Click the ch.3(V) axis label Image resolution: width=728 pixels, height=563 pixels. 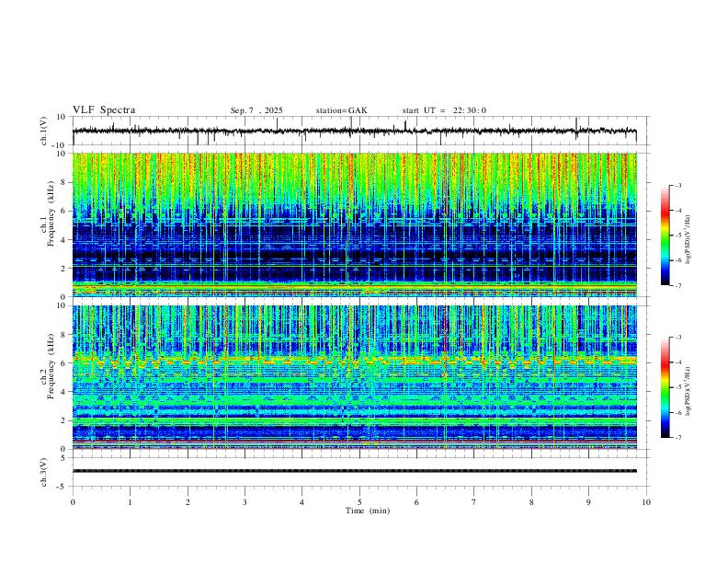pyautogui.click(x=44, y=472)
